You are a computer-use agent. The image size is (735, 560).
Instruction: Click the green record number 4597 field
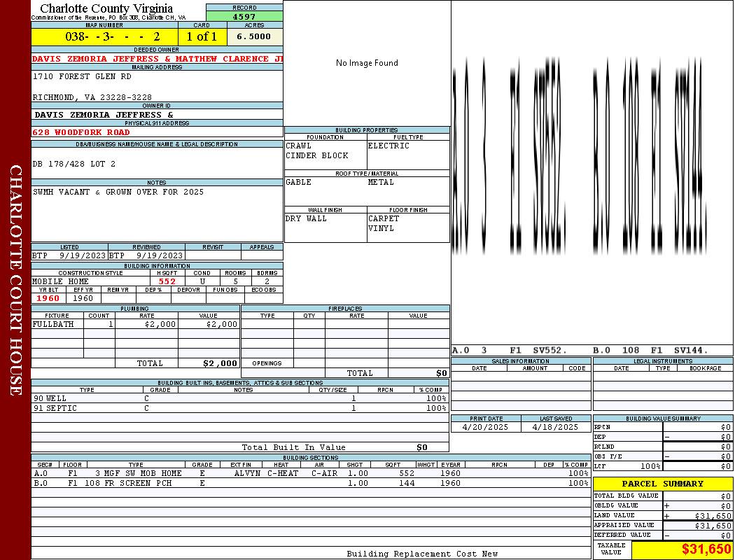pos(244,16)
